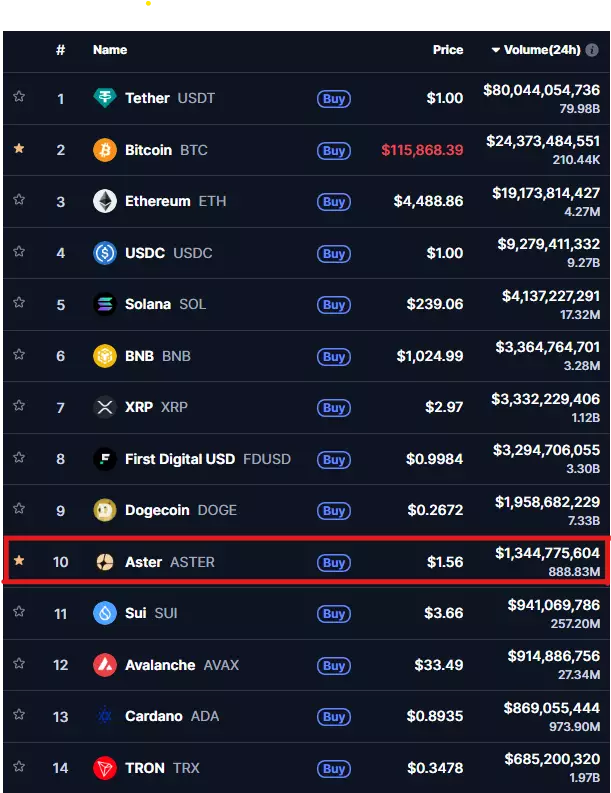
Task: Click the TRON logo icon
Action: 104,768
